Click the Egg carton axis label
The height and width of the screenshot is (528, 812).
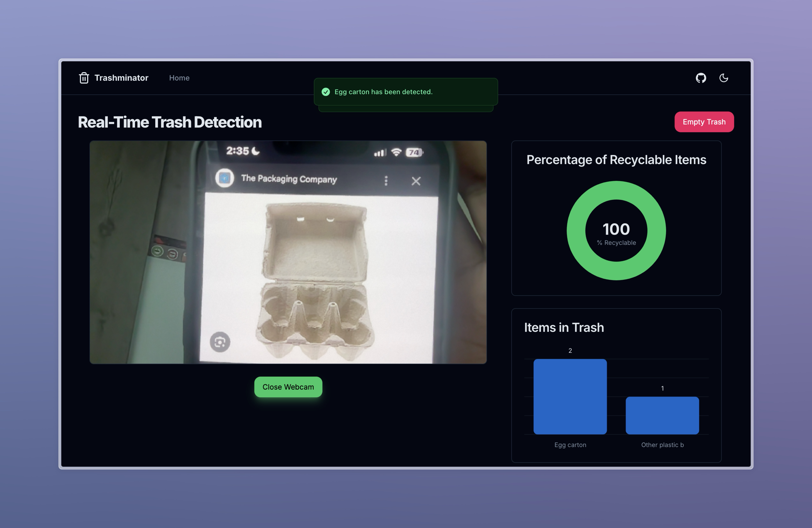click(x=570, y=445)
